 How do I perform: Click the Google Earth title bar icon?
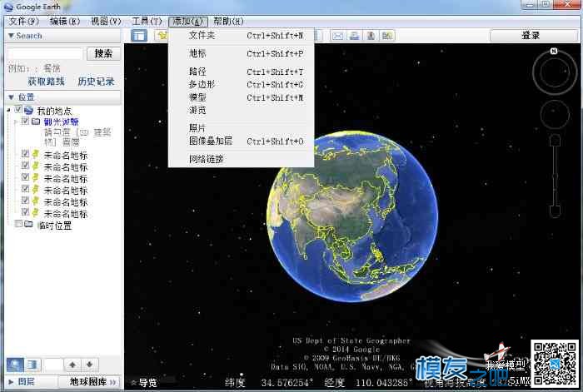pyautogui.click(x=8, y=7)
